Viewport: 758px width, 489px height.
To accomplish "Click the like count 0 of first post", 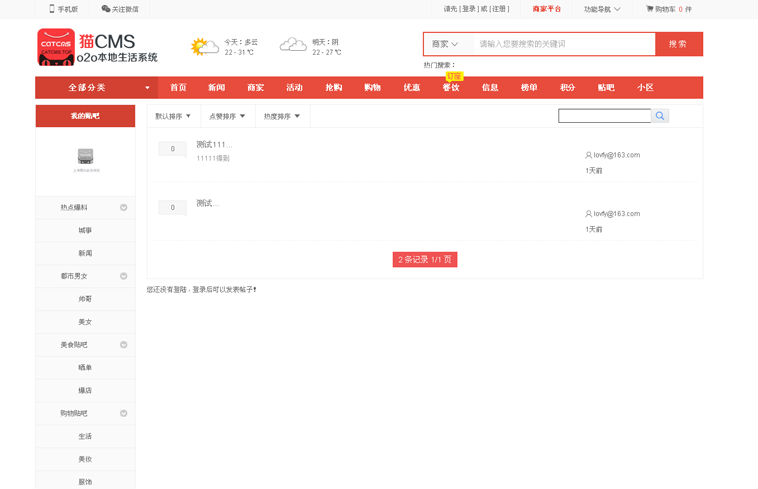I will pyautogui.click(x=173, y=149).
